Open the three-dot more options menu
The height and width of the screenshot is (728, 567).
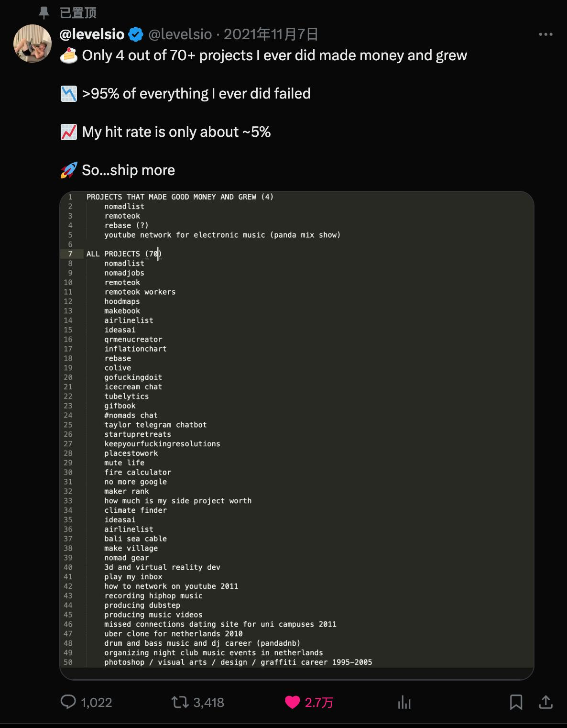tap(545, 34)
